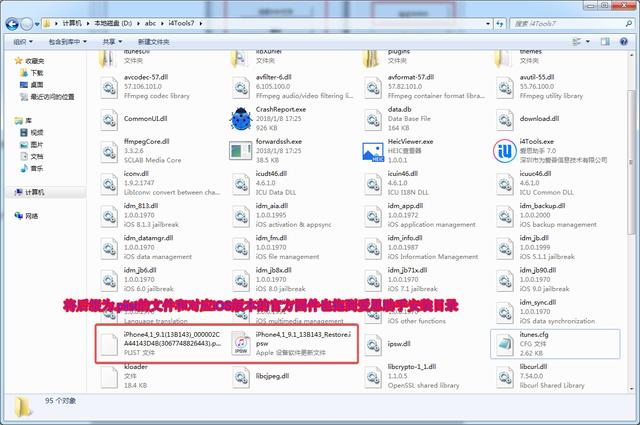Click the file name idm_jb90.dll
Viewport: 640px width, 425px height.
538,270
